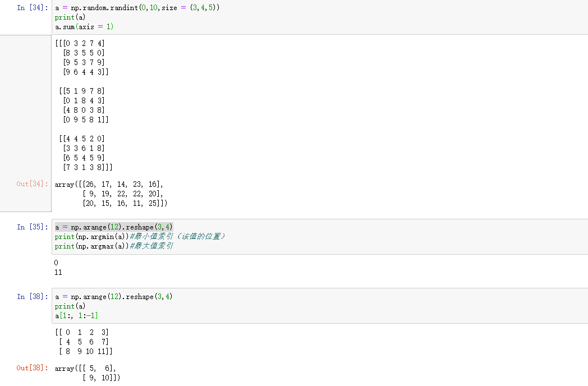This screenshot has height=386, width=588.
Task: Click the output value '11' under cell 35
Action: [x=58, y=272]
